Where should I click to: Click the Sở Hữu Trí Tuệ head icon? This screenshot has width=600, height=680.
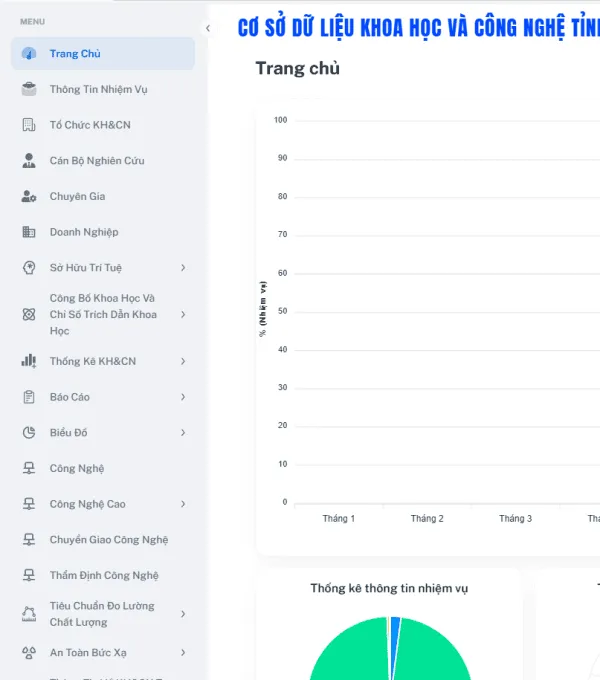coord(29,268)
